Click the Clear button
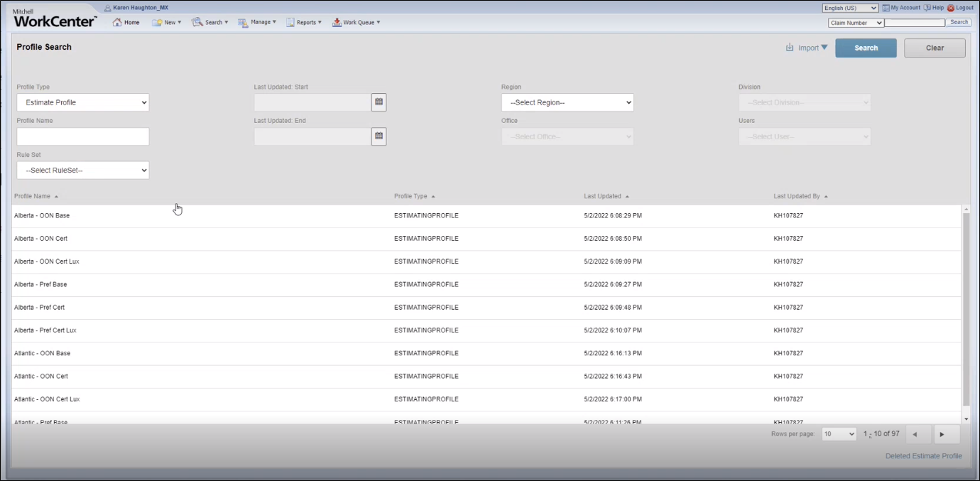The width and height of the screenshot is (980, 481). (x=935, y=48)
